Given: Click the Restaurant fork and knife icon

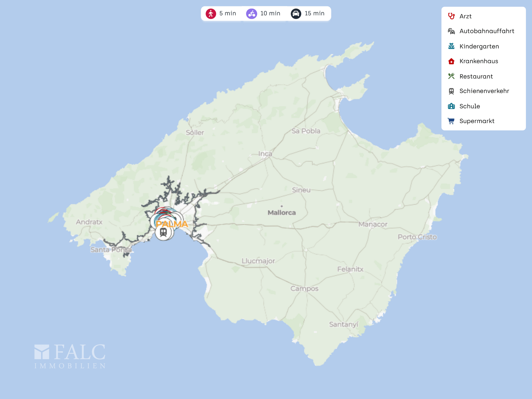Looking at the screenshot, I should tap(451, 76).
